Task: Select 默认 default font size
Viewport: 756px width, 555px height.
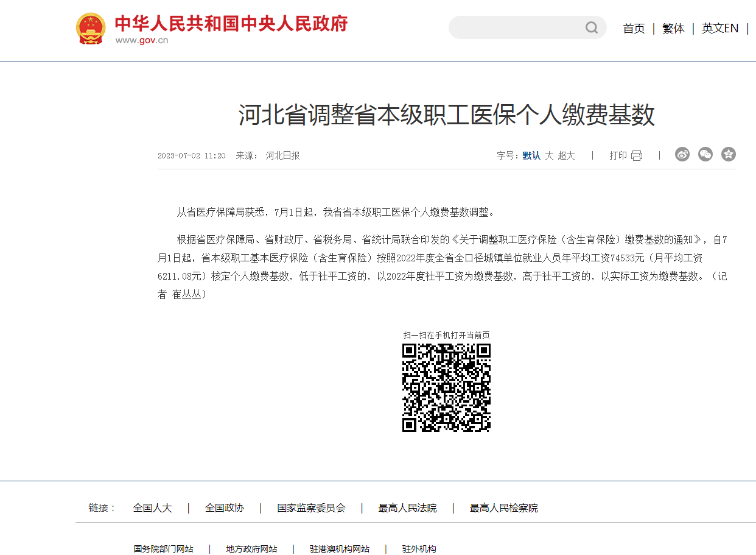Action: 531,156
